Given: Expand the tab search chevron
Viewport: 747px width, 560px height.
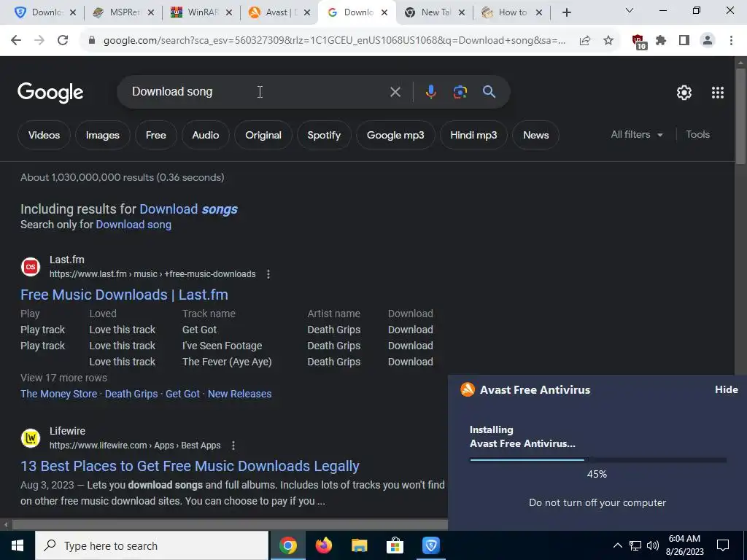Looking at the screenshot, I should click(x=630, y=10).
